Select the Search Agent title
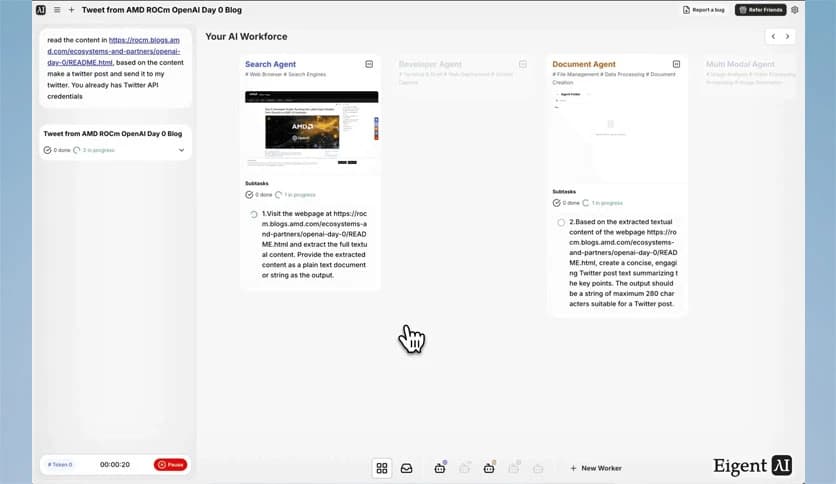The height and width of the screenshot is (484, 836). [270, 64]
